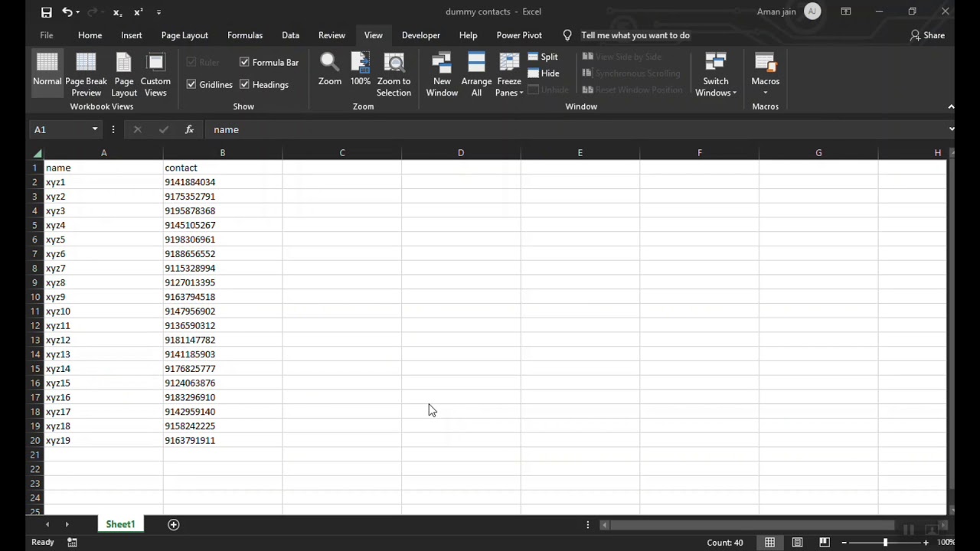Open a New Window of the workbook

point(442,74)
